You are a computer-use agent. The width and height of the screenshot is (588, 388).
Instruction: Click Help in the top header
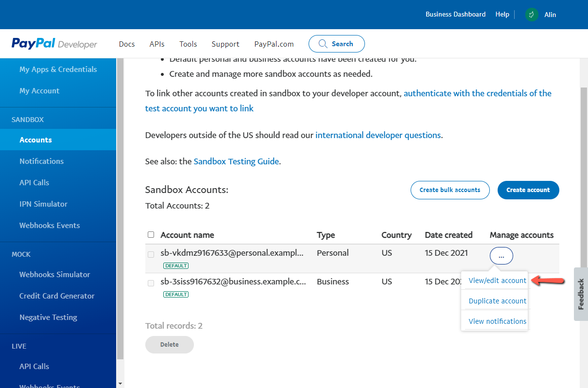pos(502,15)
